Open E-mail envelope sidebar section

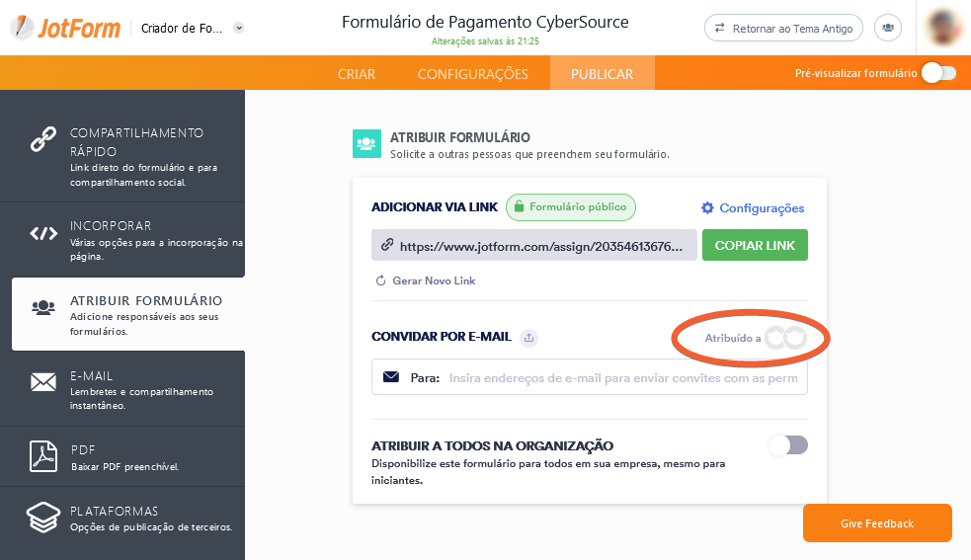click(x=43, y=382)
